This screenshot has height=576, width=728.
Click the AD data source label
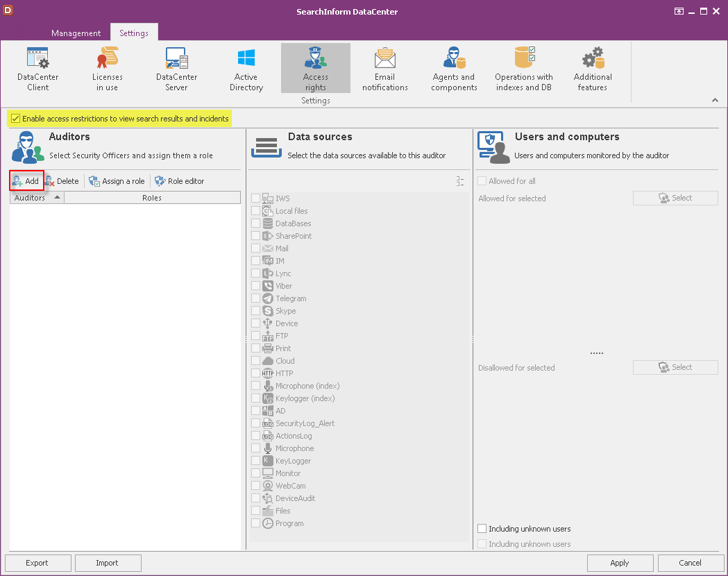click(x=280, y=411)
